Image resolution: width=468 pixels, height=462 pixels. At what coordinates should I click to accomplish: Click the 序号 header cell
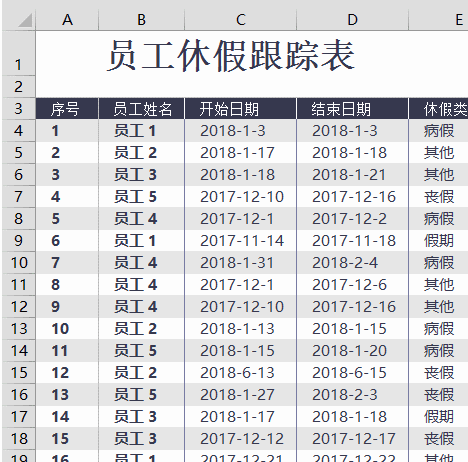pos(67,109)
